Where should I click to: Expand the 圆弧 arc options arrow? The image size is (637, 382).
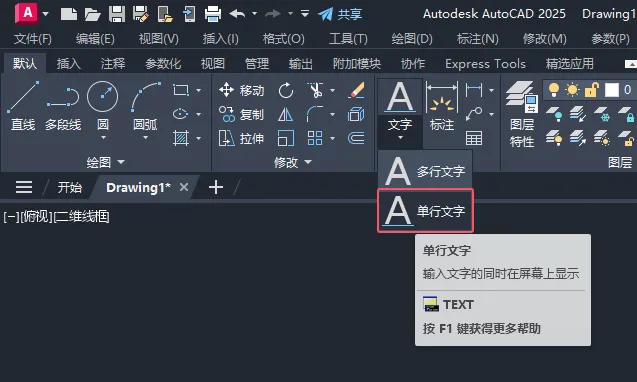pos(145,138)
